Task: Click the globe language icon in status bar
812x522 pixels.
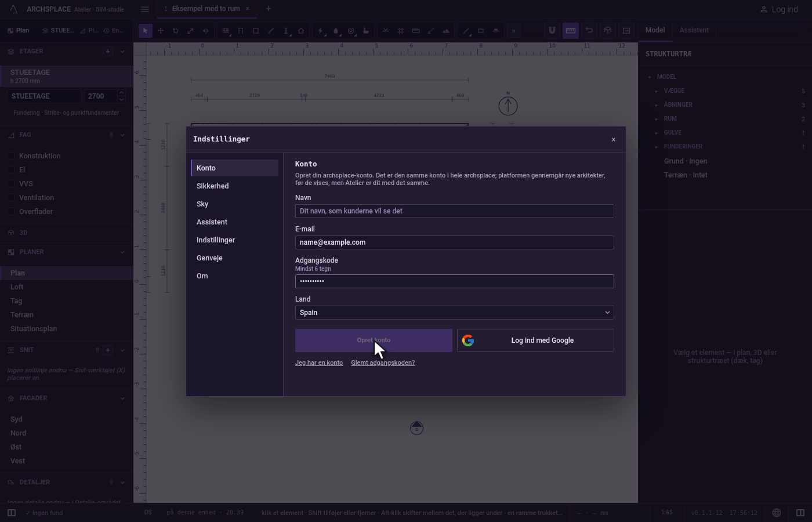Action: [777, 513]
